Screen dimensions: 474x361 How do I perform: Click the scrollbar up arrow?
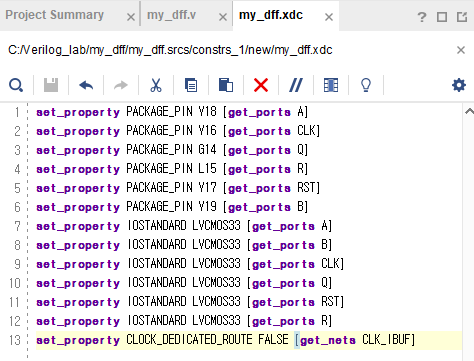click(469, 111)
